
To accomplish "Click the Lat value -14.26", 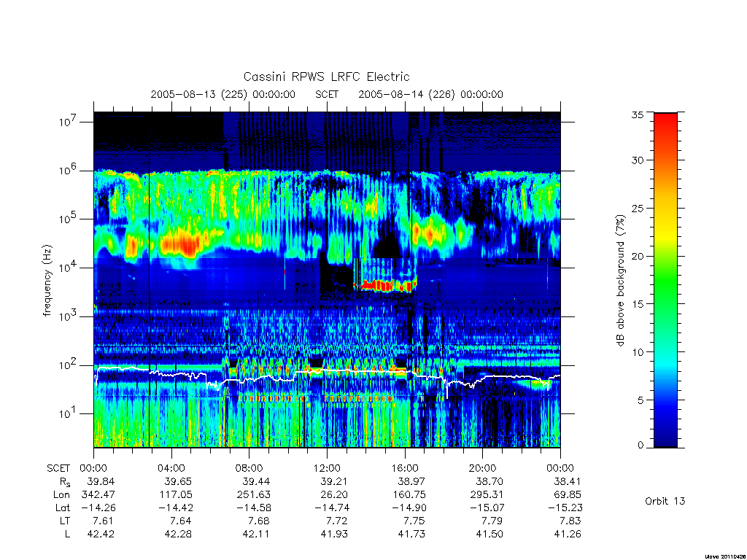I will click(97, 507).
